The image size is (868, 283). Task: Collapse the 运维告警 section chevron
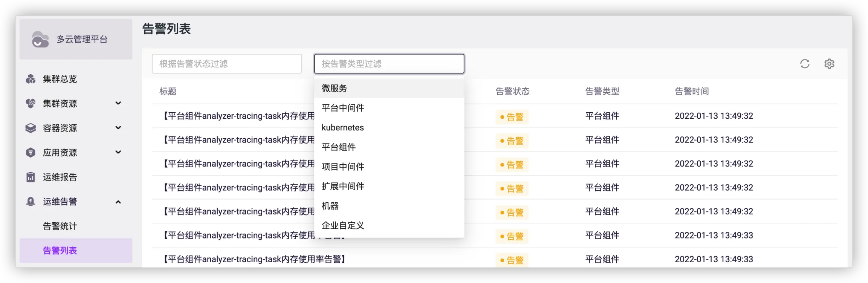118,202
